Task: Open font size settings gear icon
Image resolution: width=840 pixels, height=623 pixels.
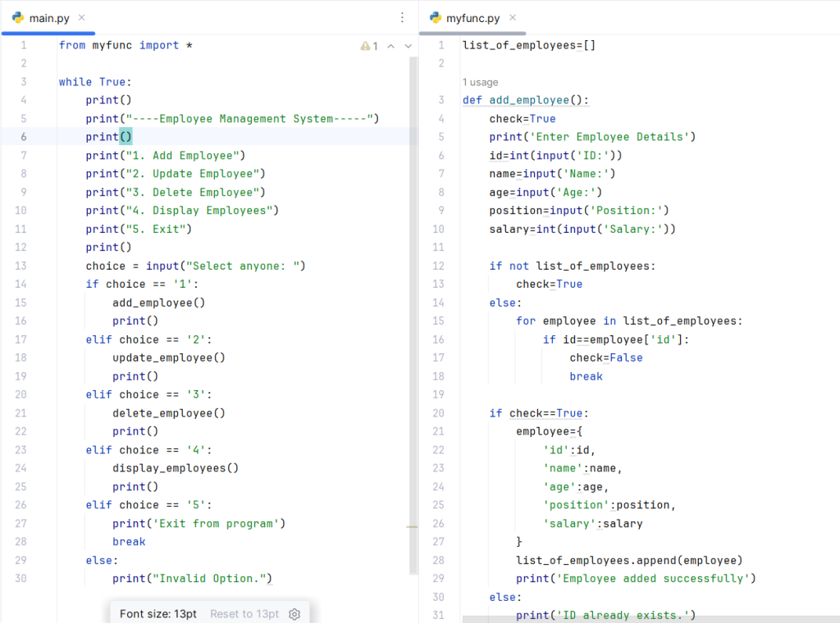Action: coord(294,614)
